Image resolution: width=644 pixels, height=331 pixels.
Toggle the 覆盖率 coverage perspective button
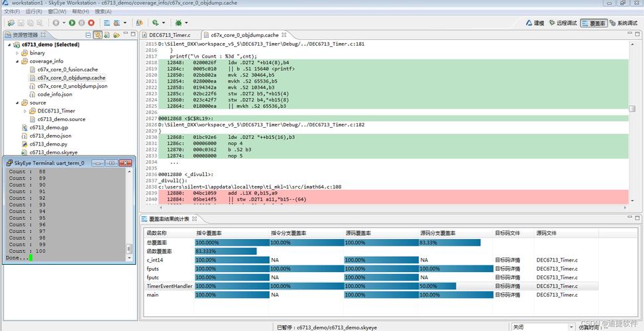(x=594, y=23)
